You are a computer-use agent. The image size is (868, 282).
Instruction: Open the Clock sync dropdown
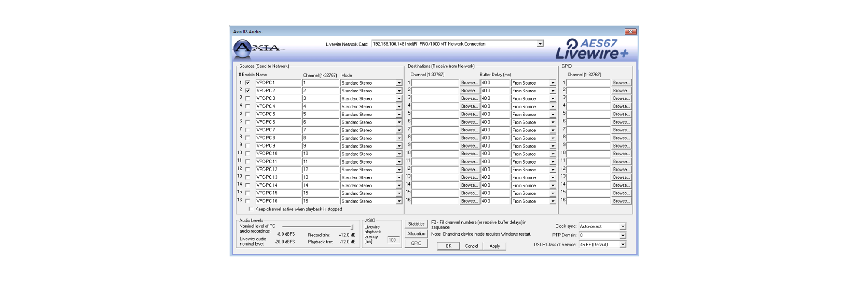[x=622, y=226]
